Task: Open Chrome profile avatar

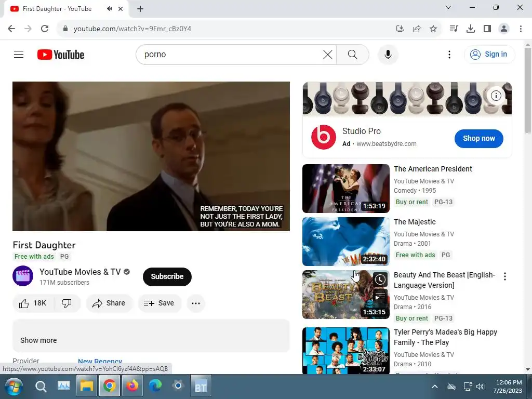Action: [504, 29]
